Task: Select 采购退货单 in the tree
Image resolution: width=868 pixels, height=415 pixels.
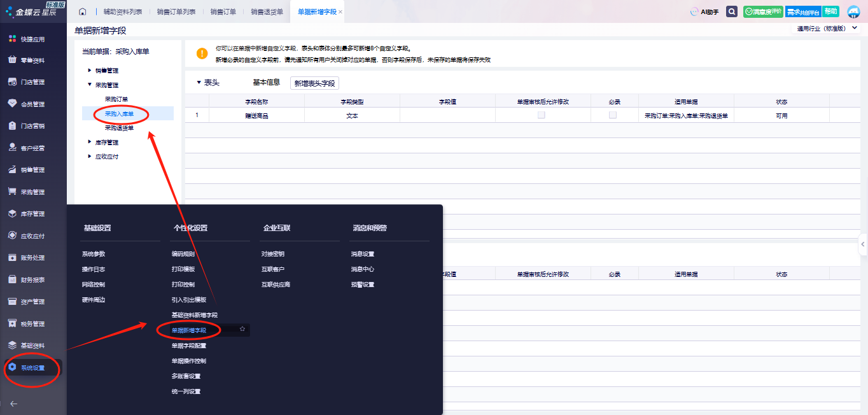Action: [x=119, y=128]
